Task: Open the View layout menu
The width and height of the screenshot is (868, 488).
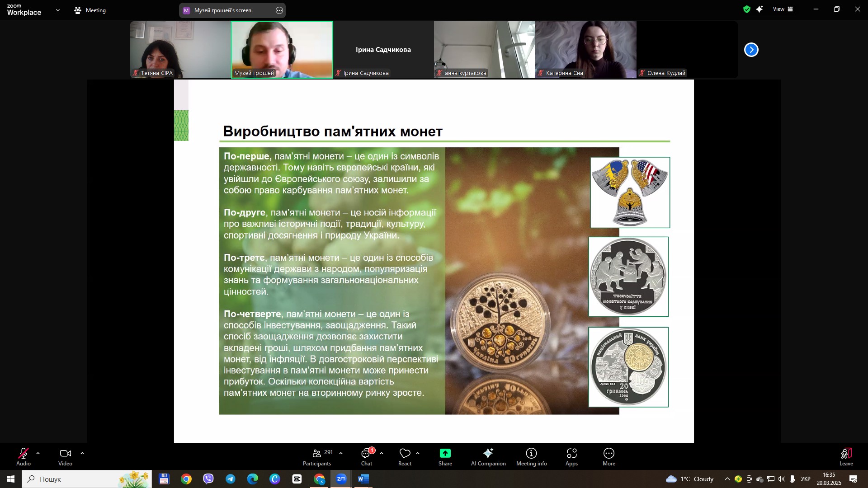Action: 783,9
